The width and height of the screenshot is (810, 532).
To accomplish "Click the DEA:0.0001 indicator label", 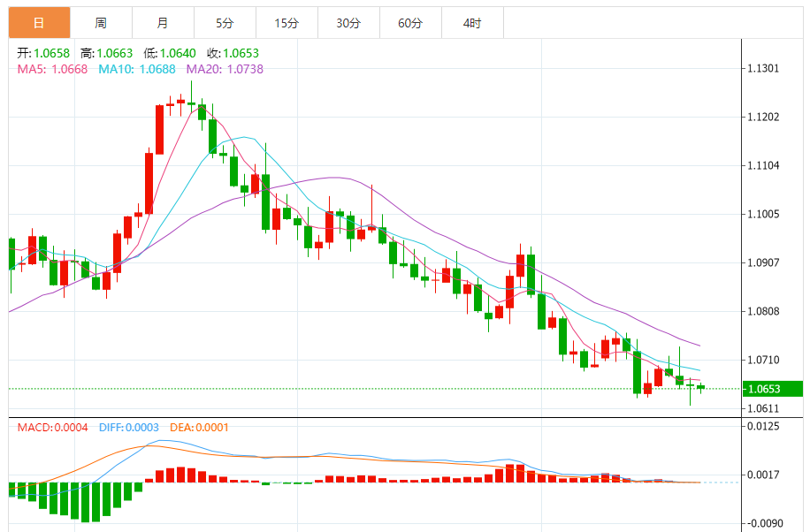I will [199, 428].
